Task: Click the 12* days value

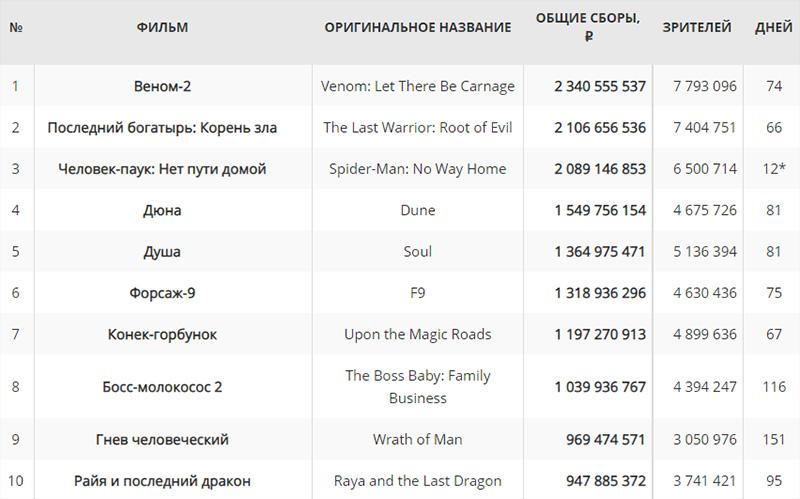Action: pyautogui.click(x=774, y=169)
